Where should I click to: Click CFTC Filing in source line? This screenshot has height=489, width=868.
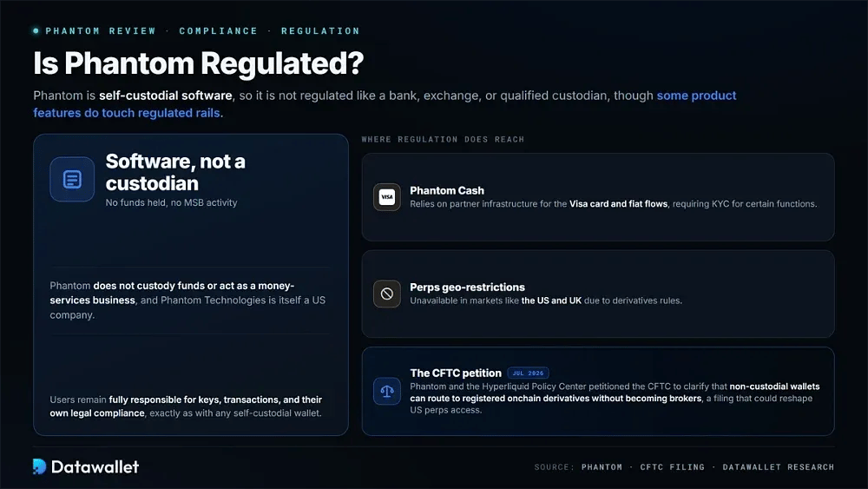pos(673,466)
